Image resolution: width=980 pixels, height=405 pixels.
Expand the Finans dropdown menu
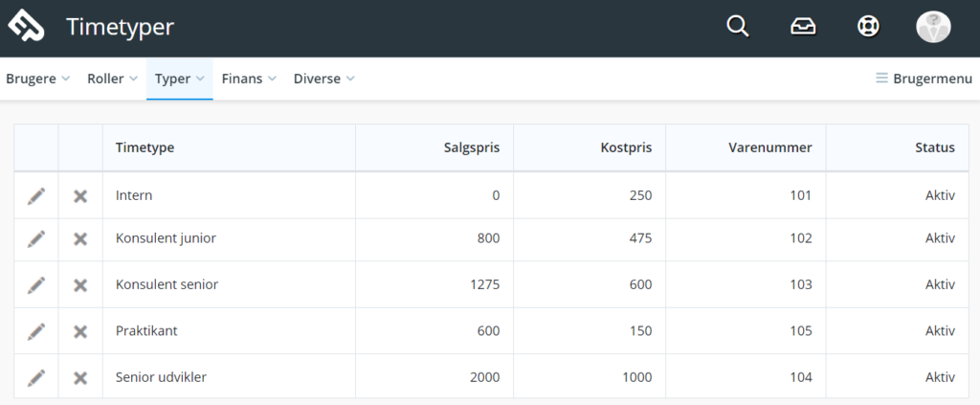(x=249, y=79)
